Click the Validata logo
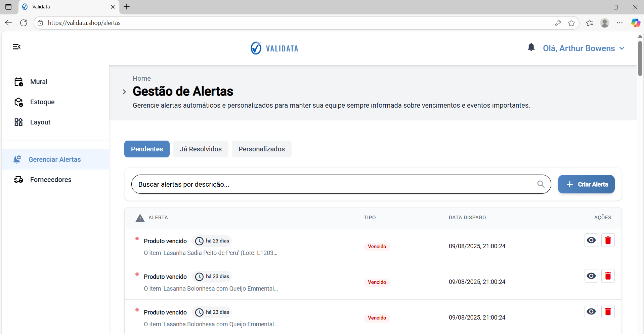Viewport: 644px width, 334px height. click(x=274, y=48)
